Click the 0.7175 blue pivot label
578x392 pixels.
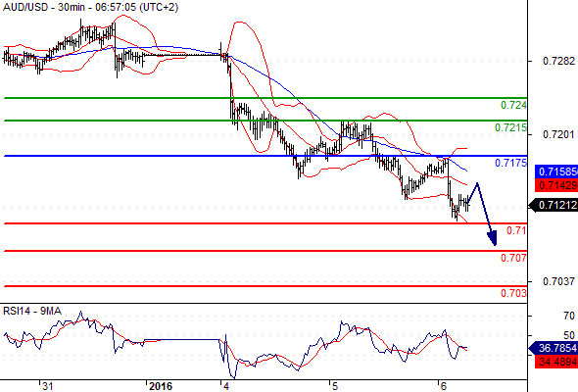pos(510,163)
